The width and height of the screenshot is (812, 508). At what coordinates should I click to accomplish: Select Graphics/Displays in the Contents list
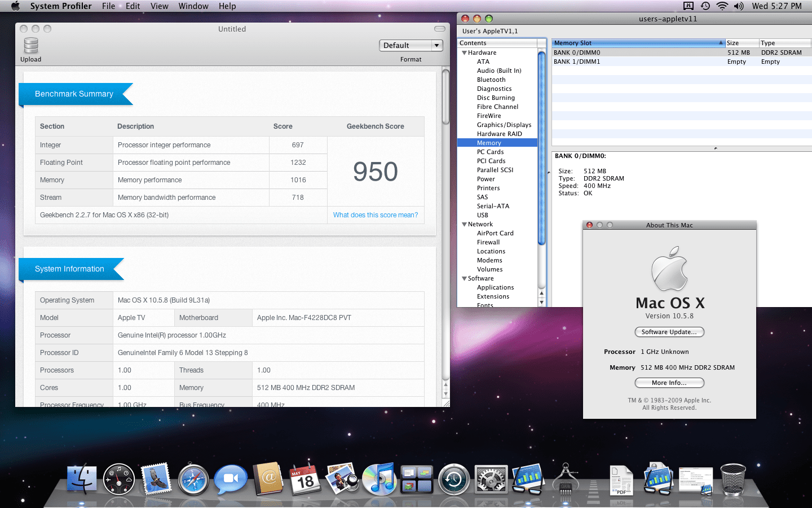click(x=504, y=125)
